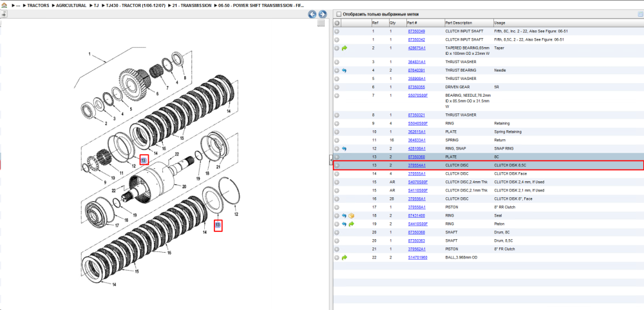This screenshot has width=644, height=310.
Task: Click the plus icon for part 428675A1
Action: (x=337, y=48)
